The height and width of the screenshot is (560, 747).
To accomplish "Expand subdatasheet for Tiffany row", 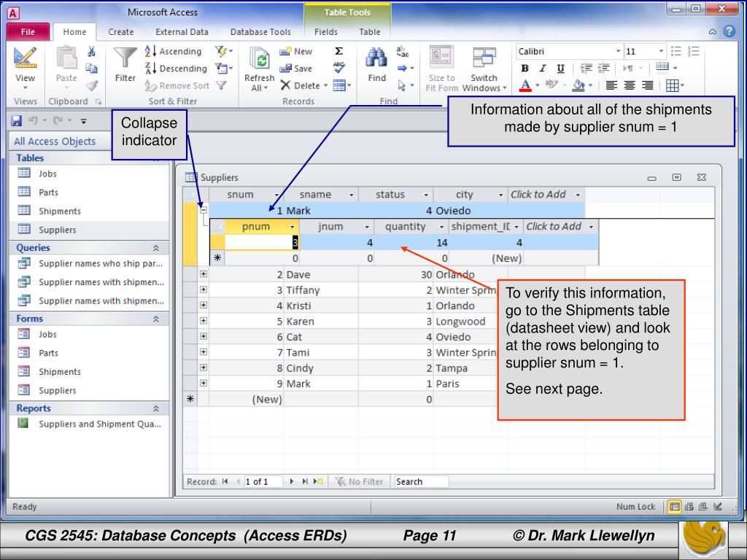I will 204,289.
